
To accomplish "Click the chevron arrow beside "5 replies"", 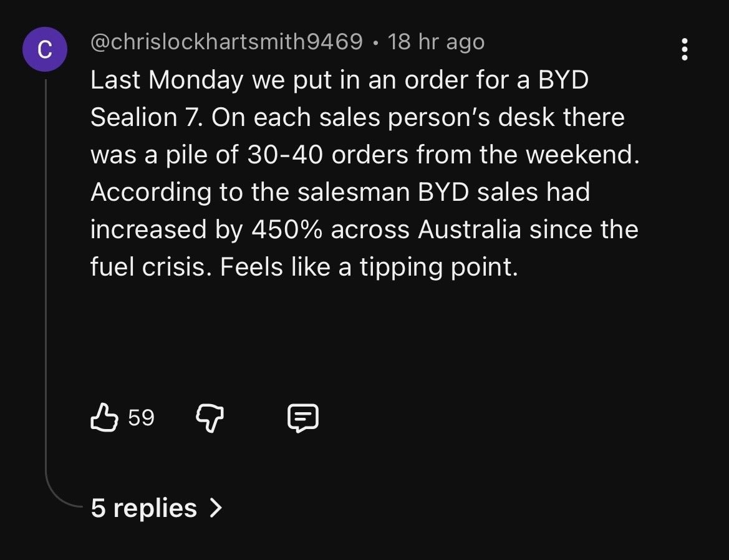I will pyautogui.click(x=216, y=508).
